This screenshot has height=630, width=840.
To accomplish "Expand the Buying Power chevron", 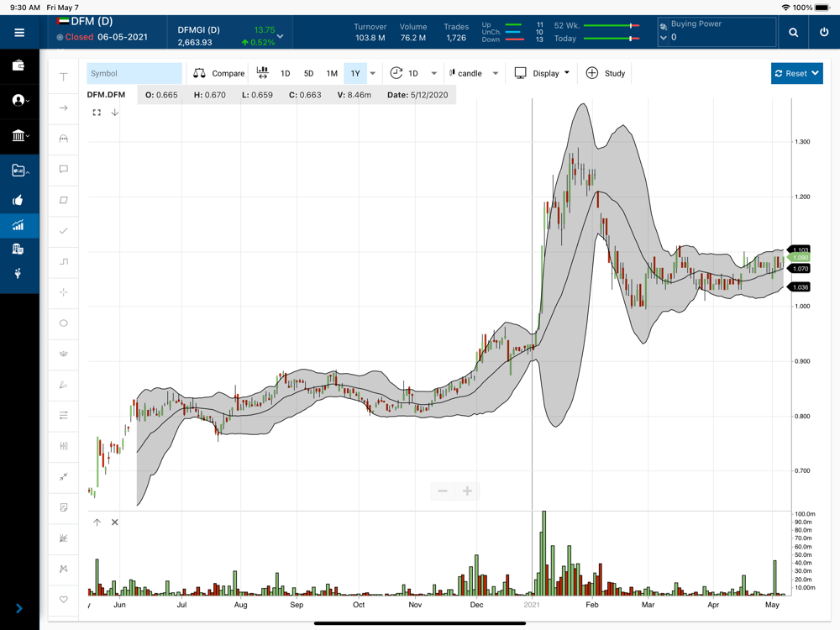I will [x=664, y=38].
